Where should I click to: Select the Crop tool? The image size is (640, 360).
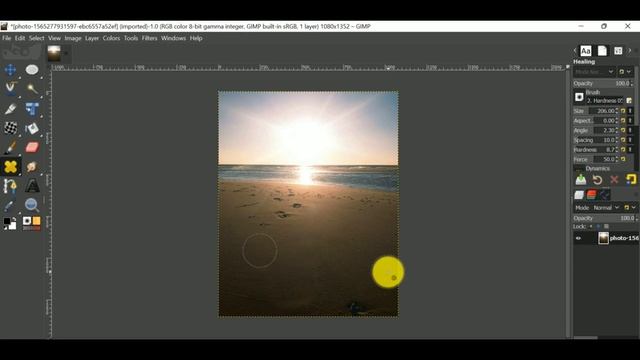[10, 109]
